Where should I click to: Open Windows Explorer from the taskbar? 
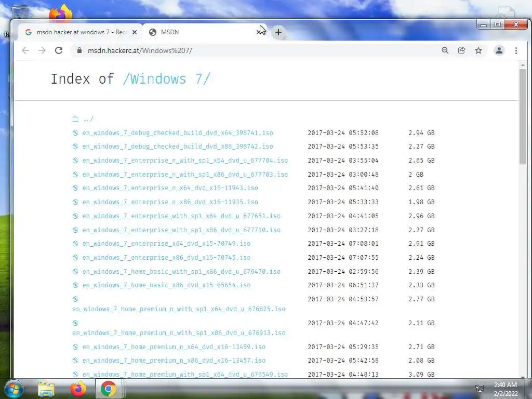tap(46, 389)
